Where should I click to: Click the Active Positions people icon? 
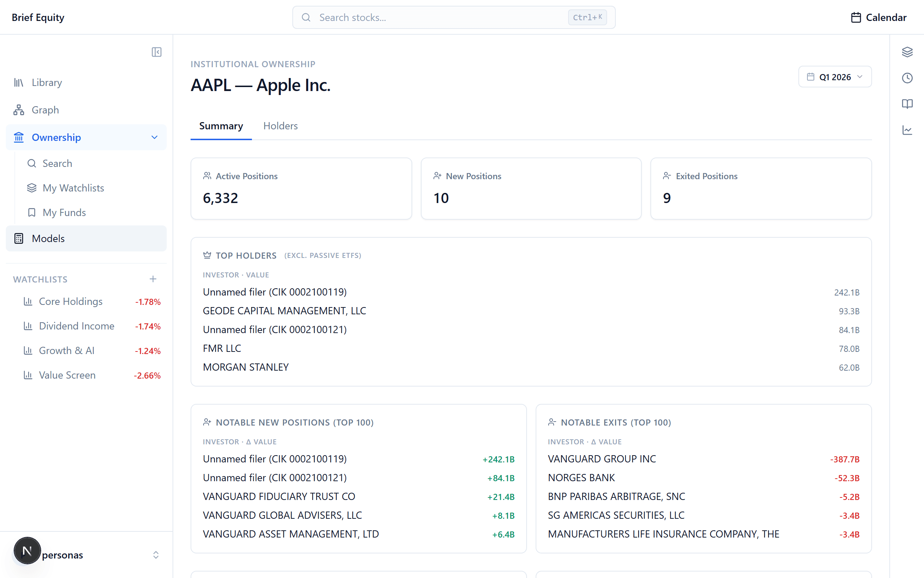point(207,176)
